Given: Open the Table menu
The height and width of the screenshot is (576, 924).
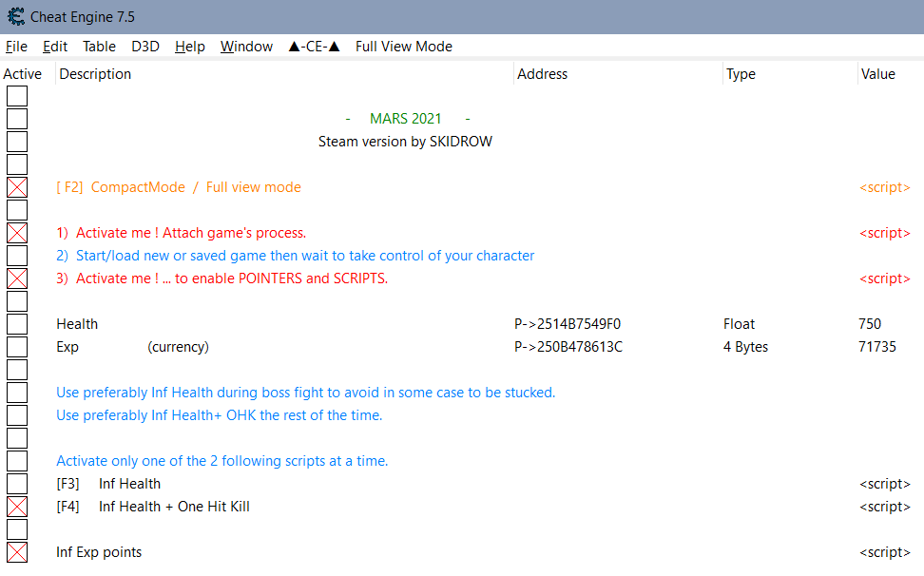Looking at the screenshot, I should tap(99, 47).
